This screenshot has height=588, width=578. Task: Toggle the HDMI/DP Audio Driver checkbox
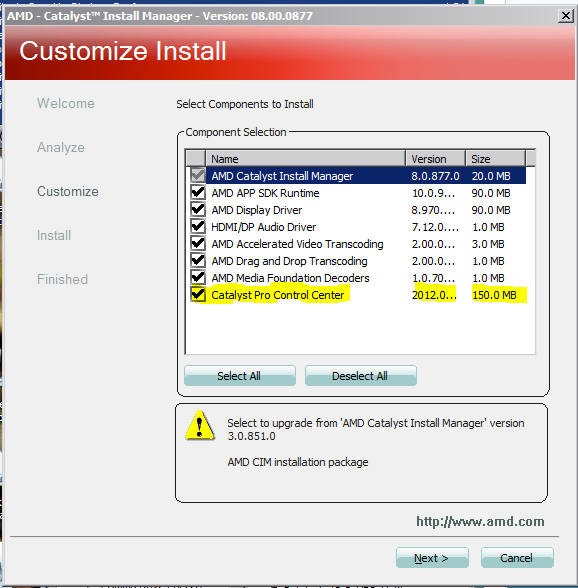pyautogui.click(x=198, y=226)
